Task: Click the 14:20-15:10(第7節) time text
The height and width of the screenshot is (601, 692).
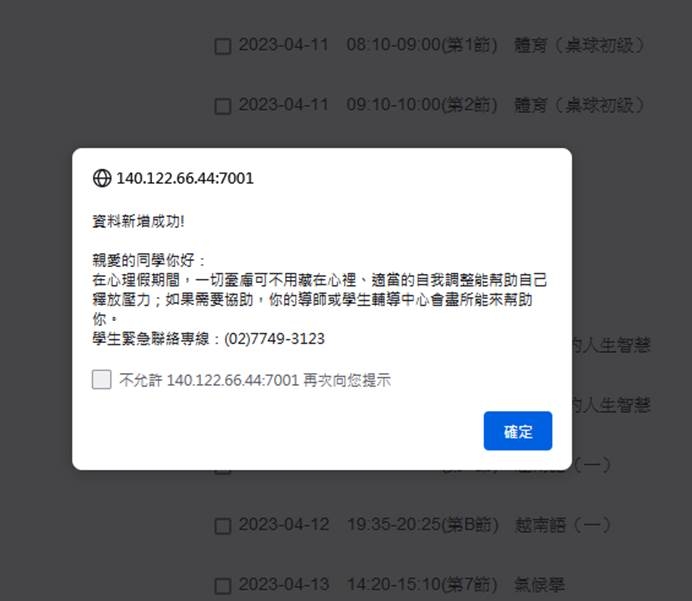Action: (x=422, y=585)
